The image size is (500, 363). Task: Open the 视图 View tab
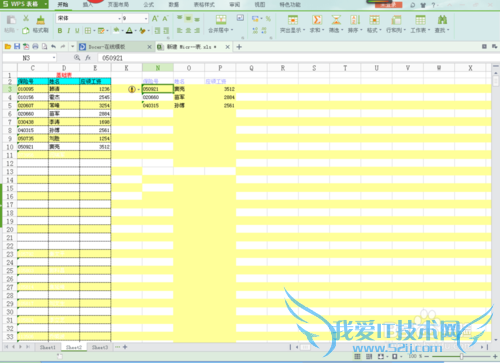[x=260, y=4]
